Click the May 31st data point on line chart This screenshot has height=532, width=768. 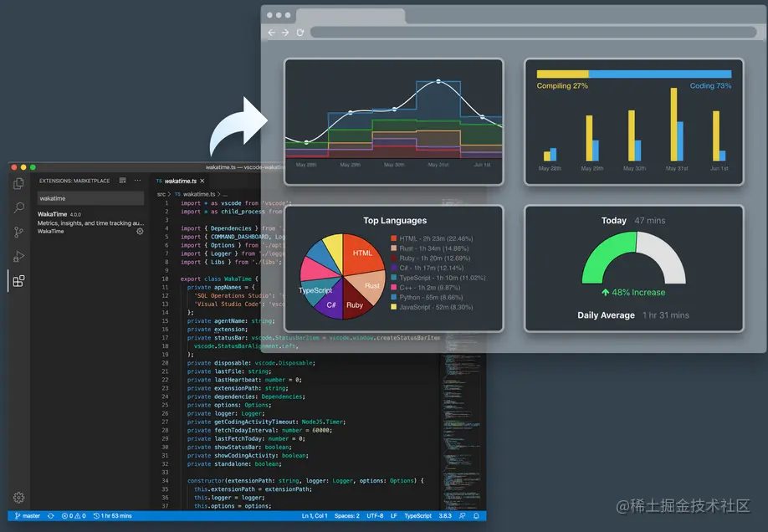438,81
